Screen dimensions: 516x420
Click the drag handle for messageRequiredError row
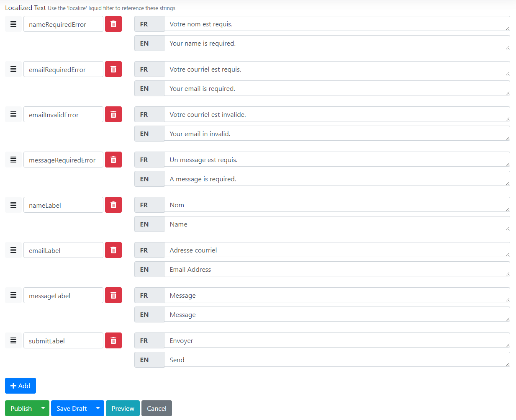pos(13,160)
